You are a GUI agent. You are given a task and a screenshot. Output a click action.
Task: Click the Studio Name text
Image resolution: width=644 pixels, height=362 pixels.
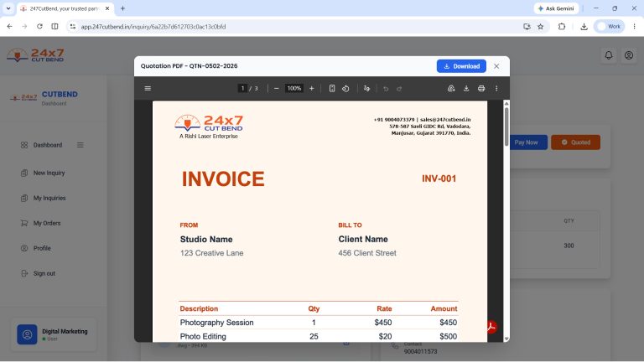206,240
